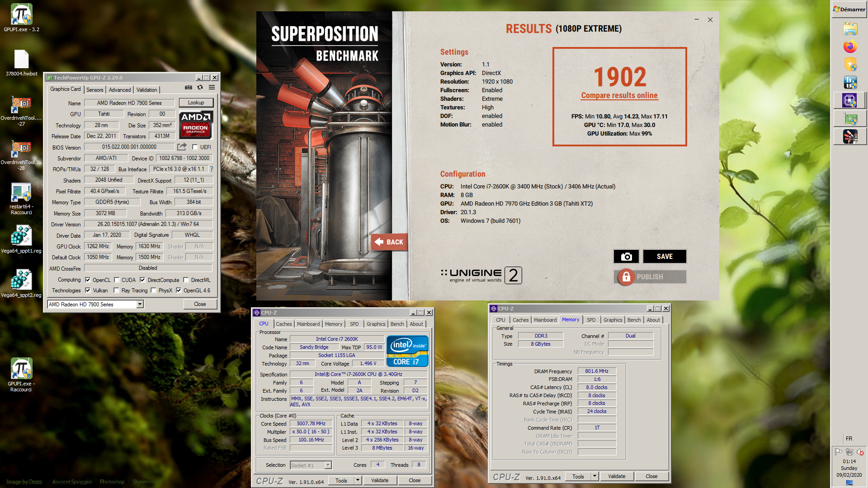Image resolution: width=868 pixels, height=488 pixels.
Task: Refresh GPU-Z readings with the refresh icon
Action: pos(200,88)
